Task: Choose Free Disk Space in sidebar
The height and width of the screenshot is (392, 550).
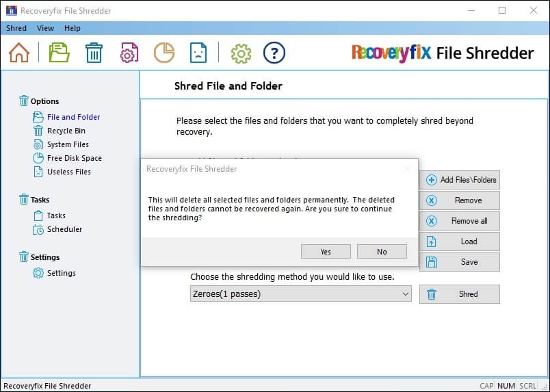Action: pyautogui.click(x=74, y=158)
